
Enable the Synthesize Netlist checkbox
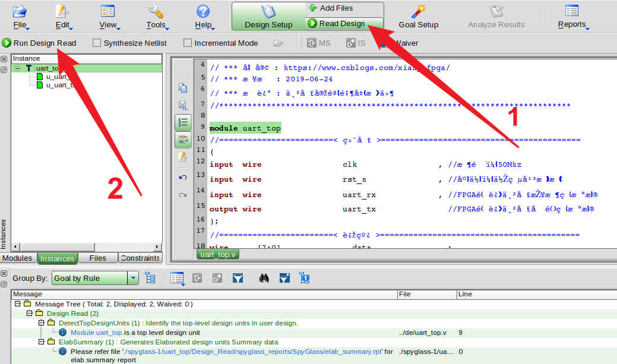(96, 43)
